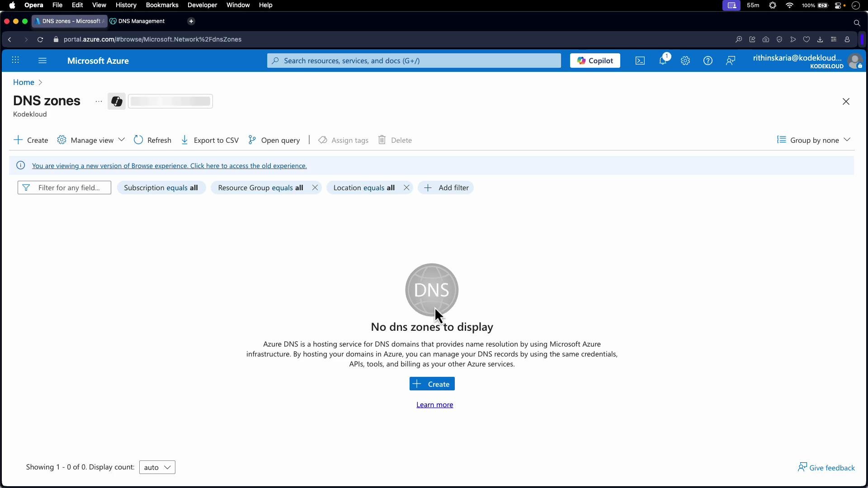Open portal settings gear
This screenshot has height=488, width=868.
[685, 61]
